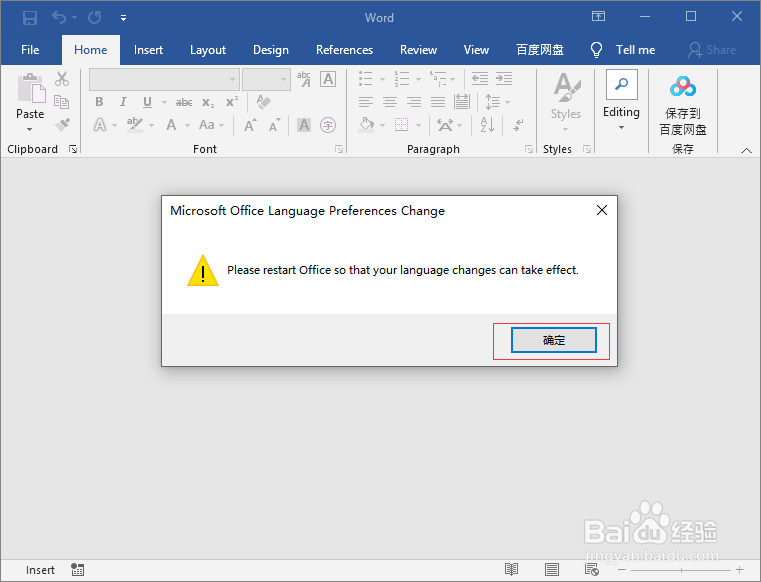Open the View tab
Image resolution: width=761 pixels, height=582 pixels.
click(476, 50)
